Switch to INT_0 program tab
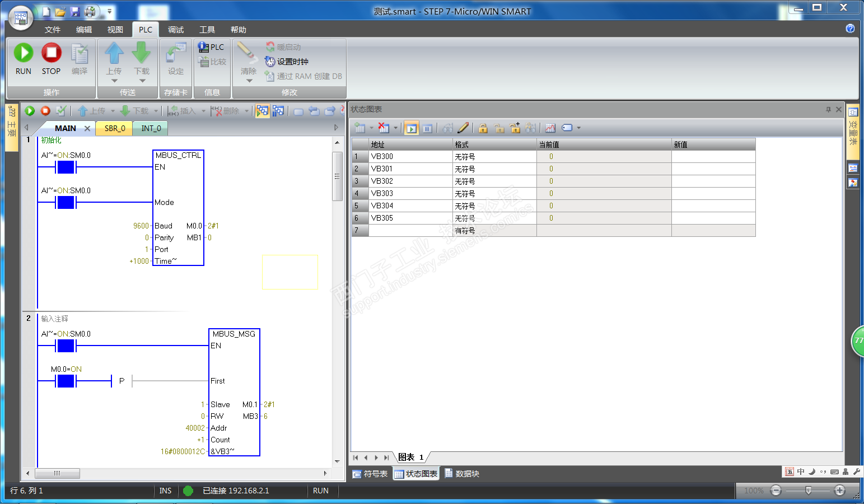This screenshot has width=864, height=504. point(151,128)
